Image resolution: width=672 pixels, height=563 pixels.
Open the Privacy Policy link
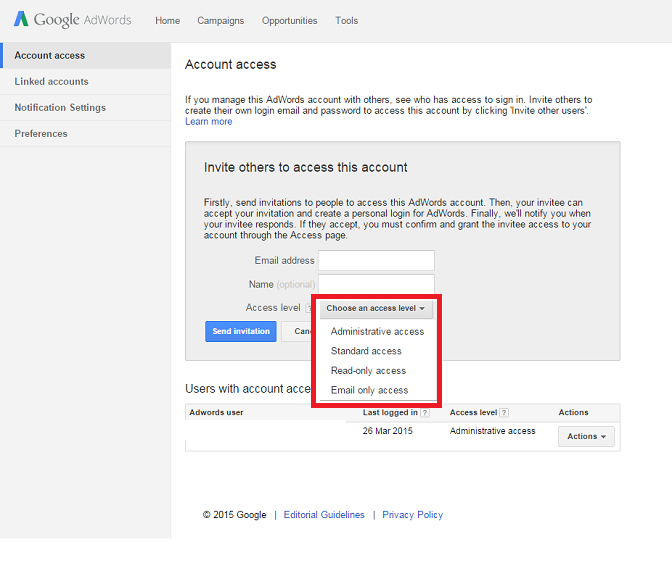412,515
